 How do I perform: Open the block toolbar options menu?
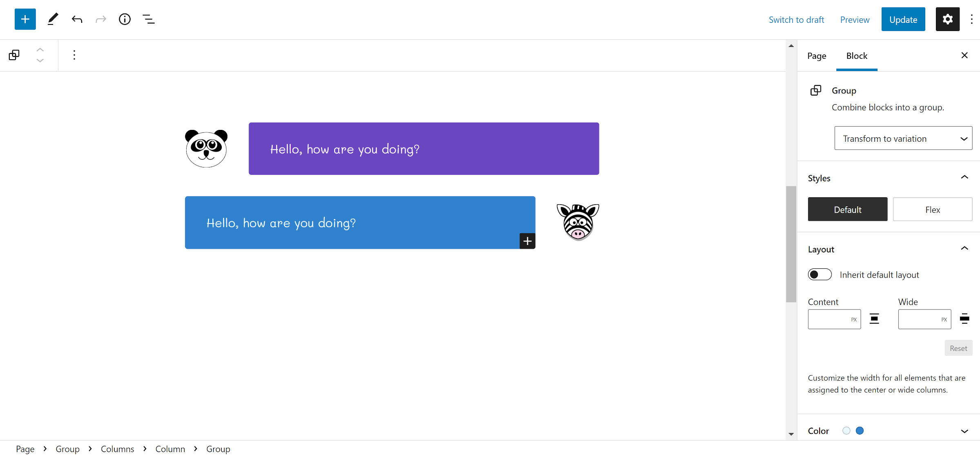pyautogui.click(x=74, y=55)
